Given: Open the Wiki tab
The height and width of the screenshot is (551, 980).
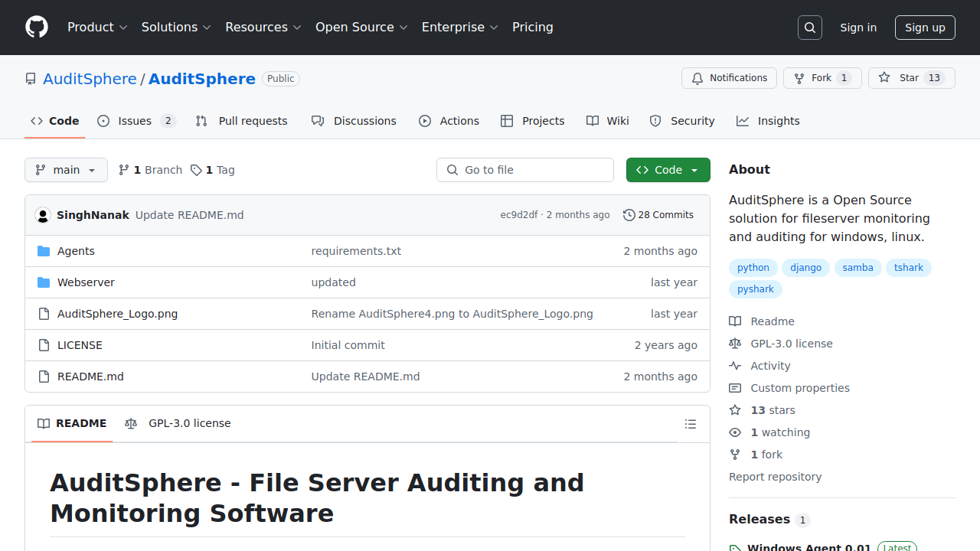Looking at the screenshot, I should (608, 121).
